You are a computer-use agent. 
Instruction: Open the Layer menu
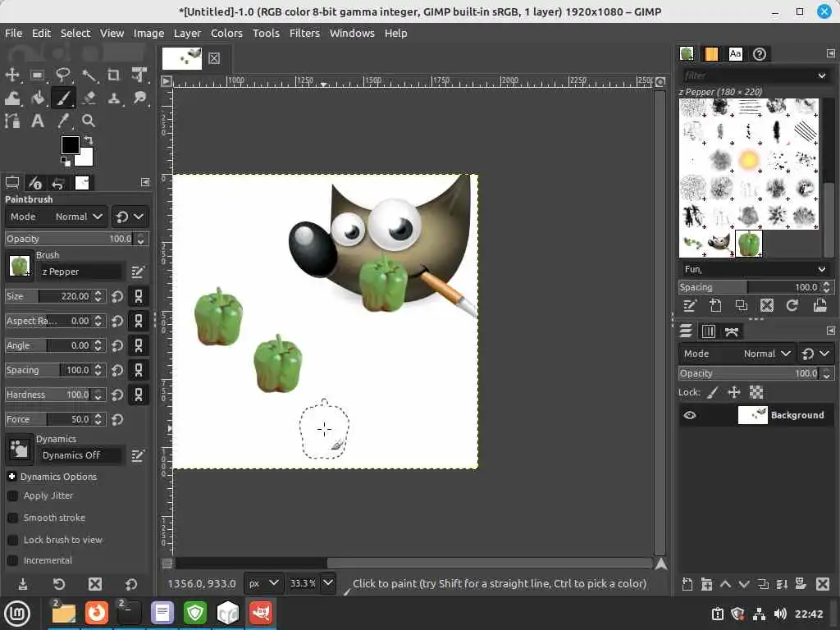pyautogui.click(x=187, y=33)
